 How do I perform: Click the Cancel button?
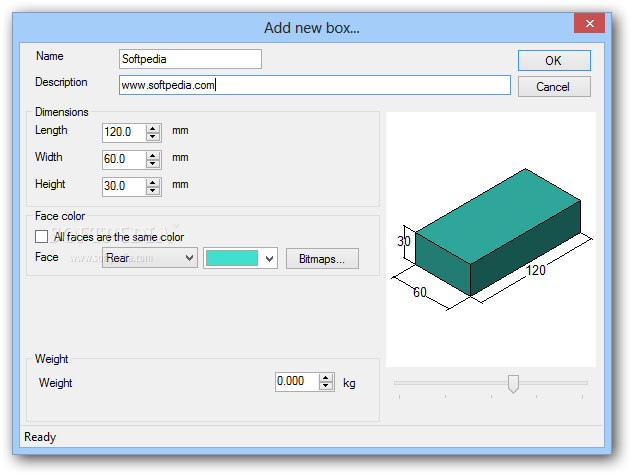[x=554, y=87]
